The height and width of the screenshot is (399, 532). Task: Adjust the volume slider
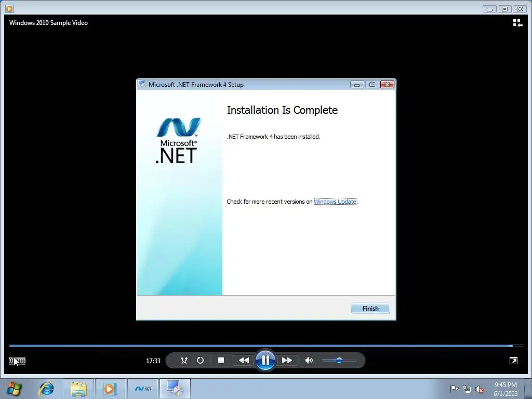point(339,361)
